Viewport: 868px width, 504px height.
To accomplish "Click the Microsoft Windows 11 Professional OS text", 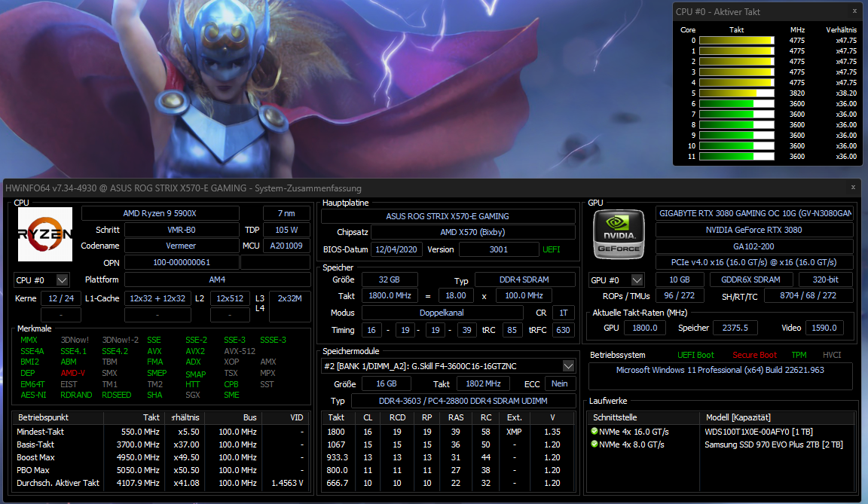I will tap(720, 370).
